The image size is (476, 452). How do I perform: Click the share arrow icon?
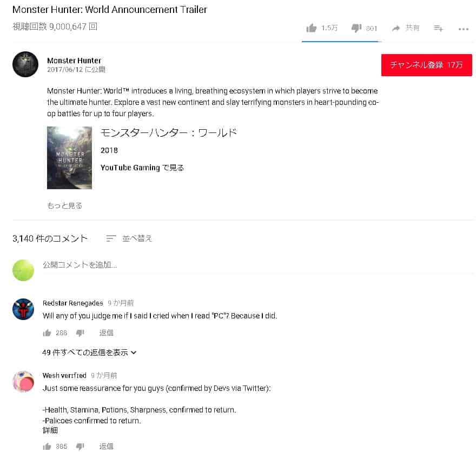click(x=396, y=28)
